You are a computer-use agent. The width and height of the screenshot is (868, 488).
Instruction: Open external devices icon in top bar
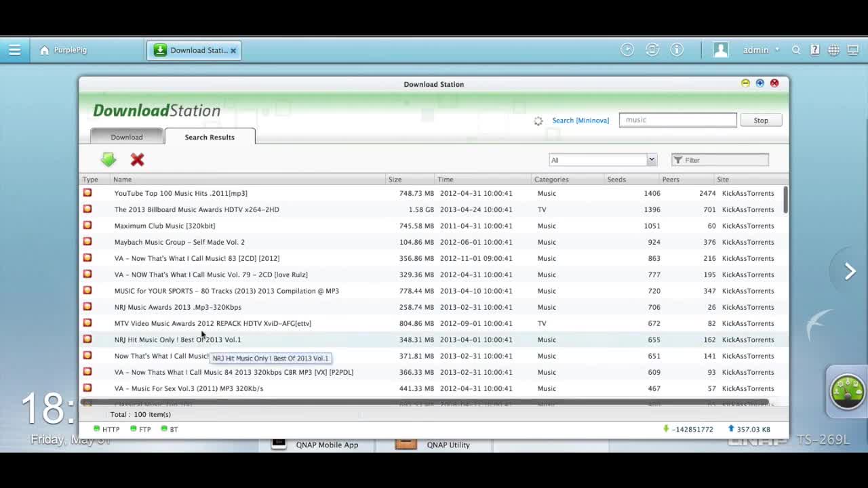652,49
